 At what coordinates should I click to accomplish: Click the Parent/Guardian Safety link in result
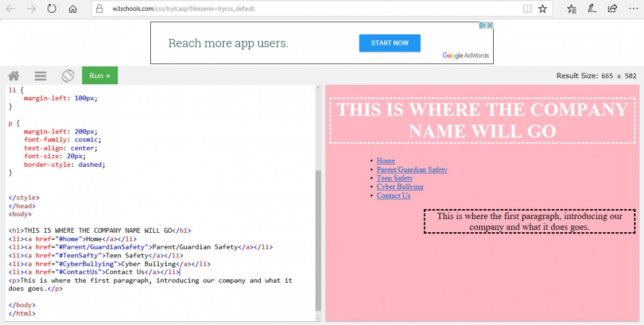pos(412,169)
